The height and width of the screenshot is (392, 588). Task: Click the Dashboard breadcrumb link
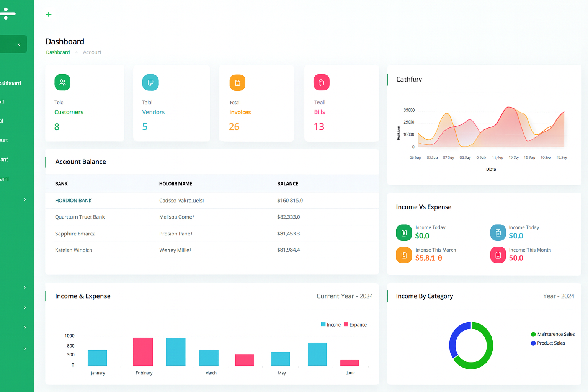[x=58, y=52]
